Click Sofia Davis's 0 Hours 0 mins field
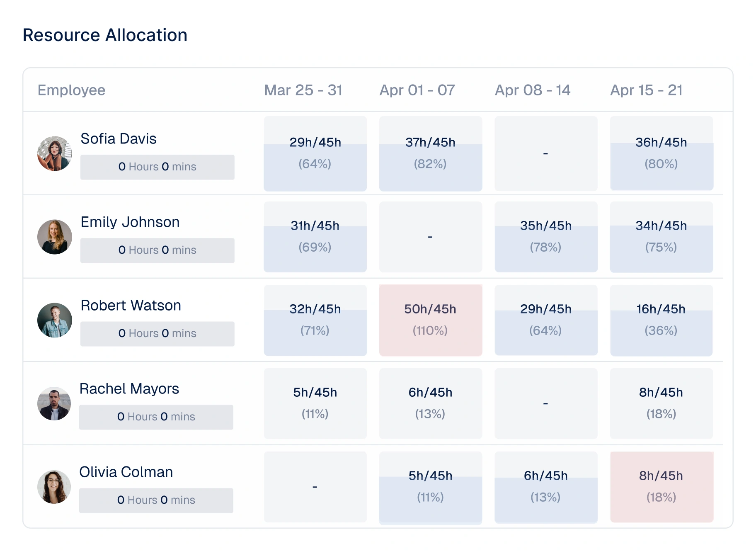This screenshot has height=551, width=756. tap(157, 167)
